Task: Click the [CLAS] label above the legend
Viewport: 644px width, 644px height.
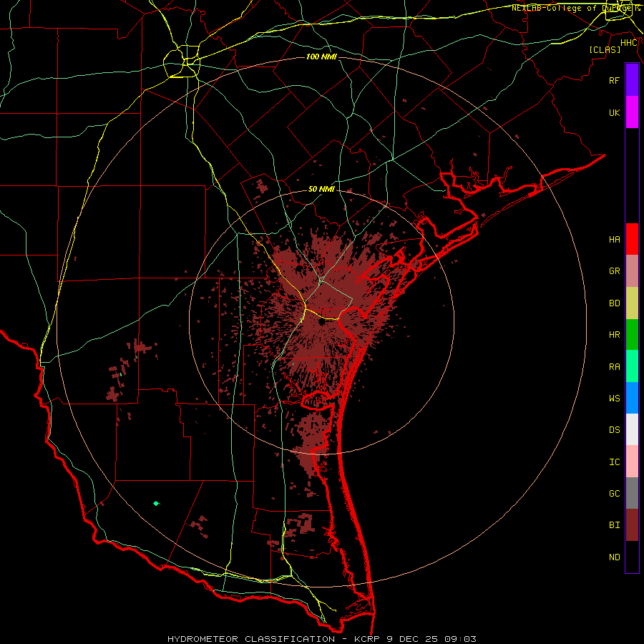Action: pos(605,49)
